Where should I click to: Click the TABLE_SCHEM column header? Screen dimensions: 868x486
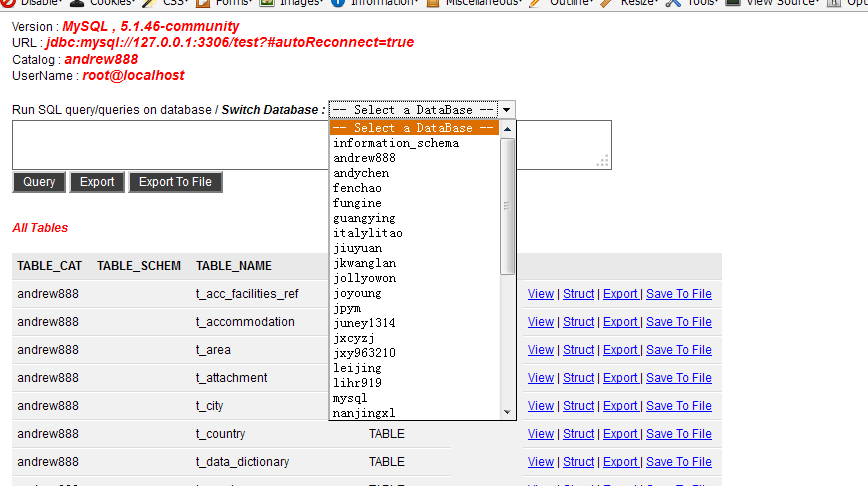point(139,266)
